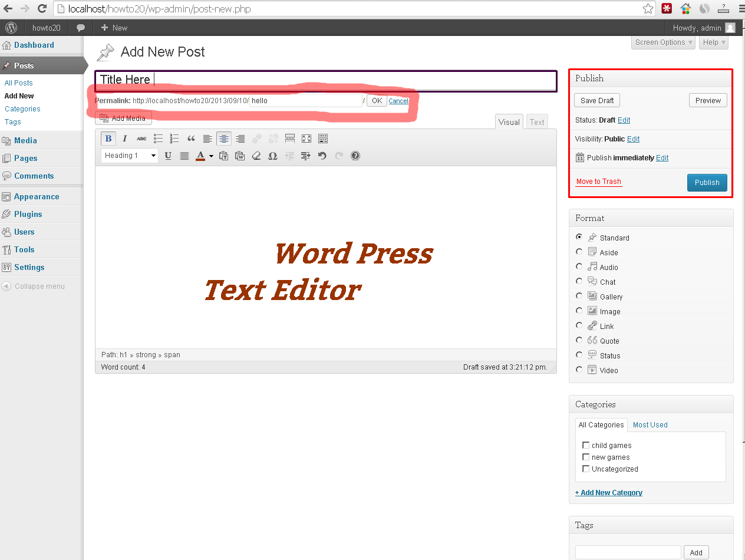This screenshot has height=560, width=745.
Task: Apply text color with the A swatch
Action: (x=201, y=156)
